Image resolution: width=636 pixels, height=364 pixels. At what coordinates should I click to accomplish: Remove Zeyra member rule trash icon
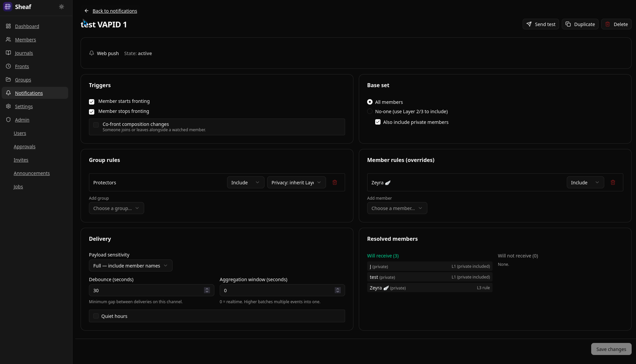[613, 182]
